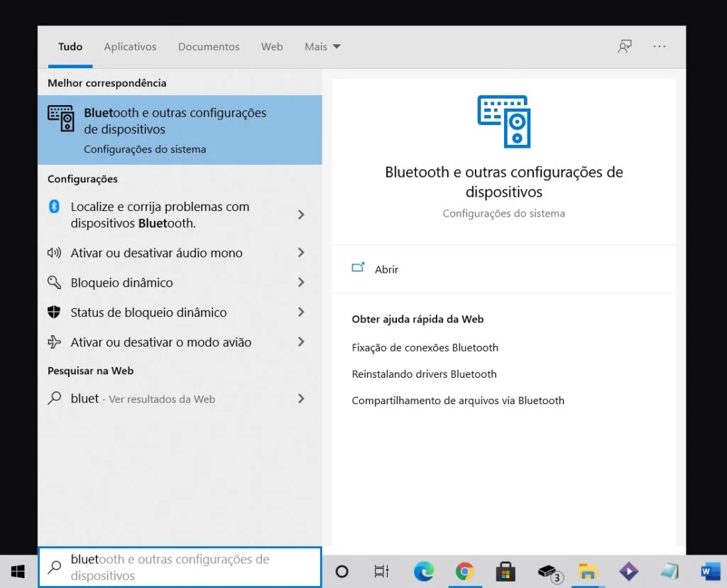Open Compartilhamento de arquivos via Bluetooth link
Viewport: 727px width, 588px height.
click(x=458, y=401)
